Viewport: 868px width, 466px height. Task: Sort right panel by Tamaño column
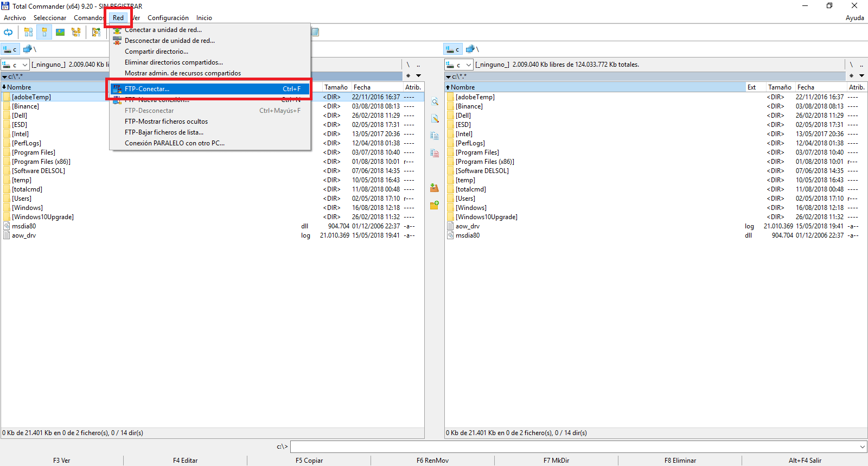[780, 87]
